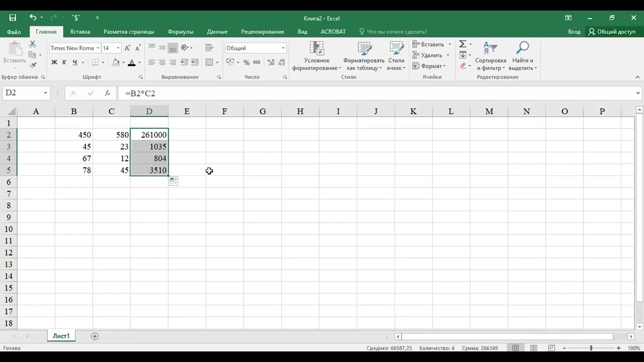Click the Merge and Center cells icon
Viewport: 644px width, 362px height.
click(x=210, y=62)
